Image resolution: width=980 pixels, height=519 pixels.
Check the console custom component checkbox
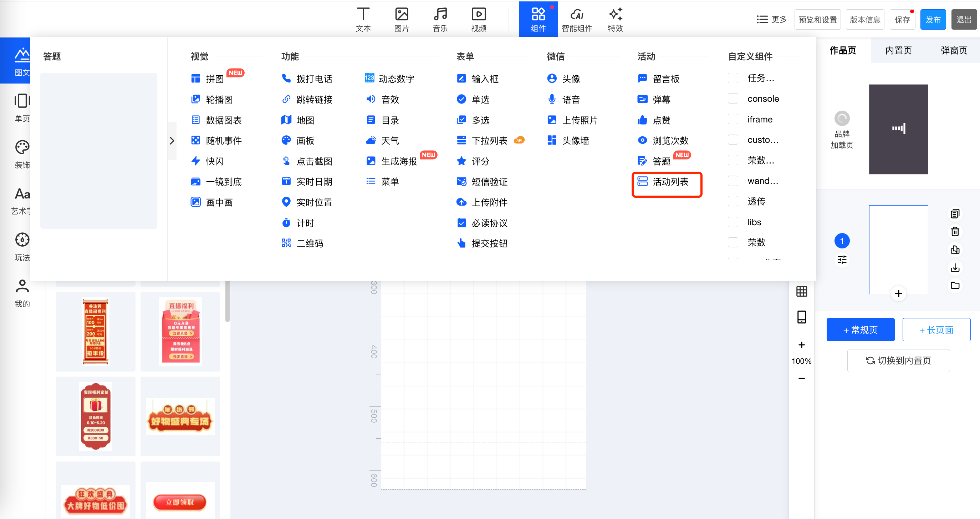733,99
